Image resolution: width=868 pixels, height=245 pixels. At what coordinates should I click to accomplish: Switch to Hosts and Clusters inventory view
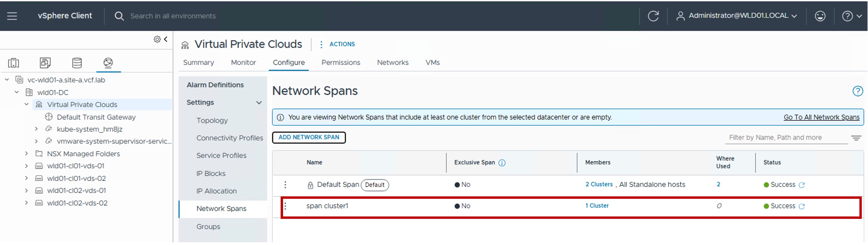point(13,63)
